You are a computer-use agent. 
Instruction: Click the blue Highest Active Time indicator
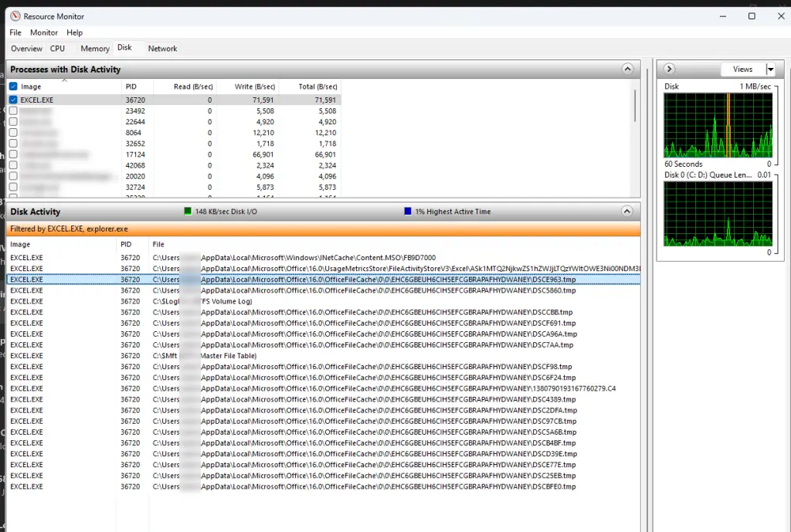408,212
